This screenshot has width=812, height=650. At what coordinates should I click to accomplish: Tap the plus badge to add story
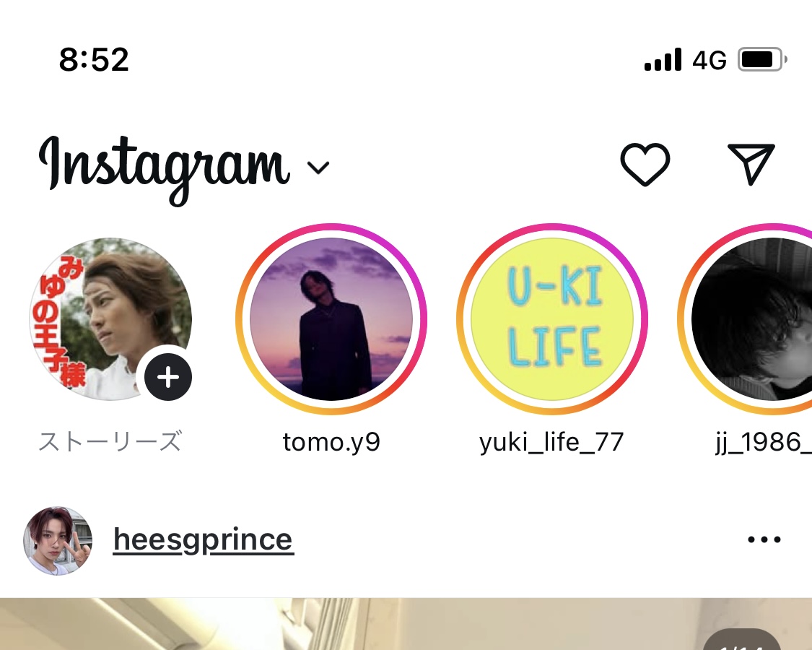pos(168,376)
